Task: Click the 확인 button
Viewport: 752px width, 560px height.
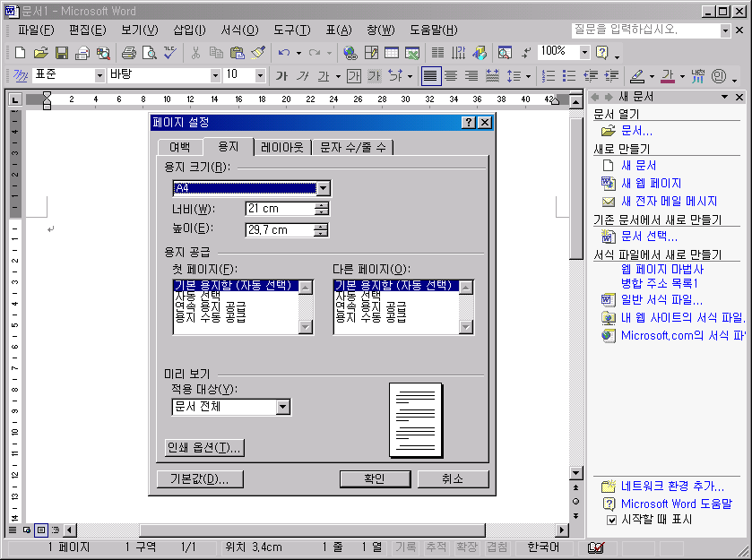Action: (375, 478)
